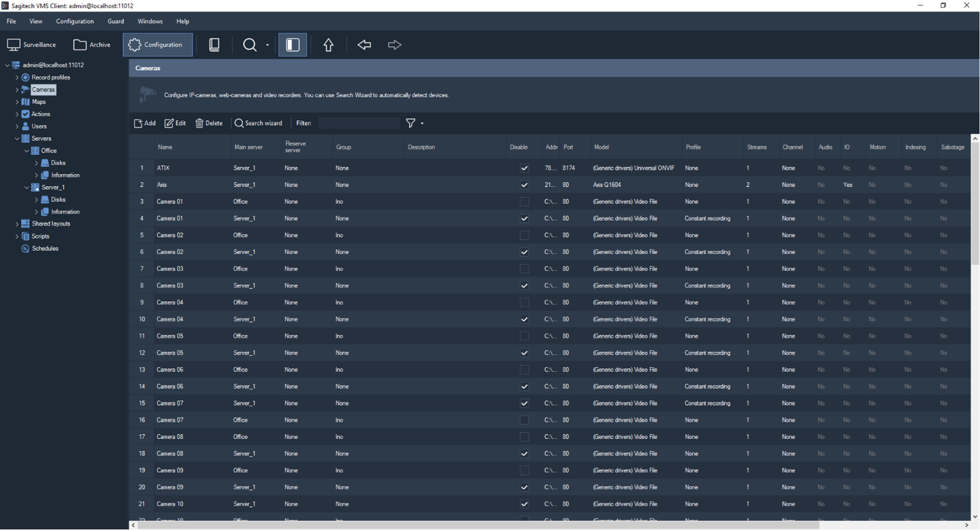Open the Guard menu

tap(116, 21)
